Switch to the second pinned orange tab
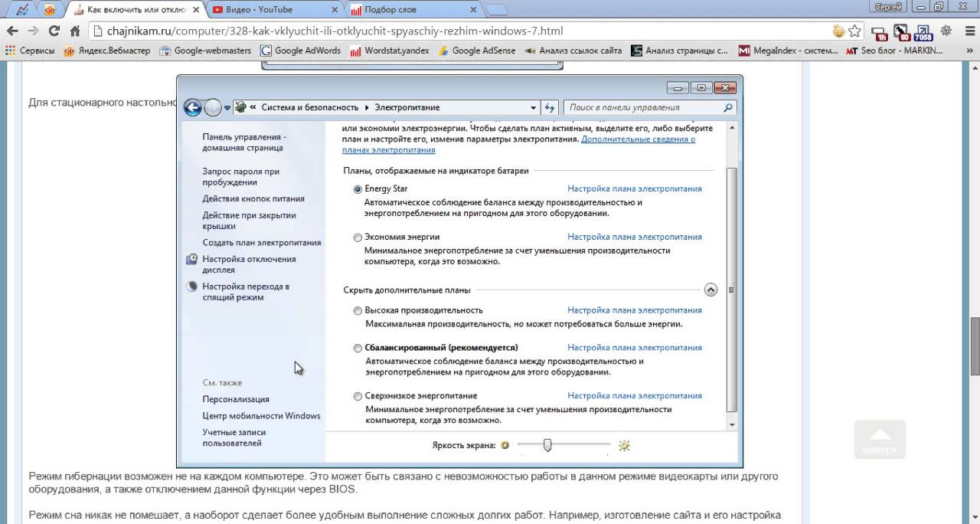The height and width of the screenshot is (524, 980). (x=50, y=9)
